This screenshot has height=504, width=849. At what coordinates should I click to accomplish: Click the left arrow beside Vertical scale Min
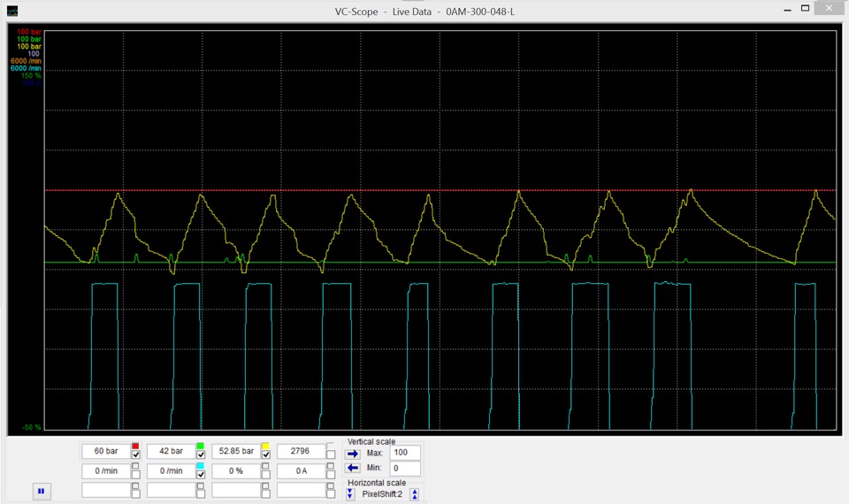pyautogui.click(x=353, y=468)
